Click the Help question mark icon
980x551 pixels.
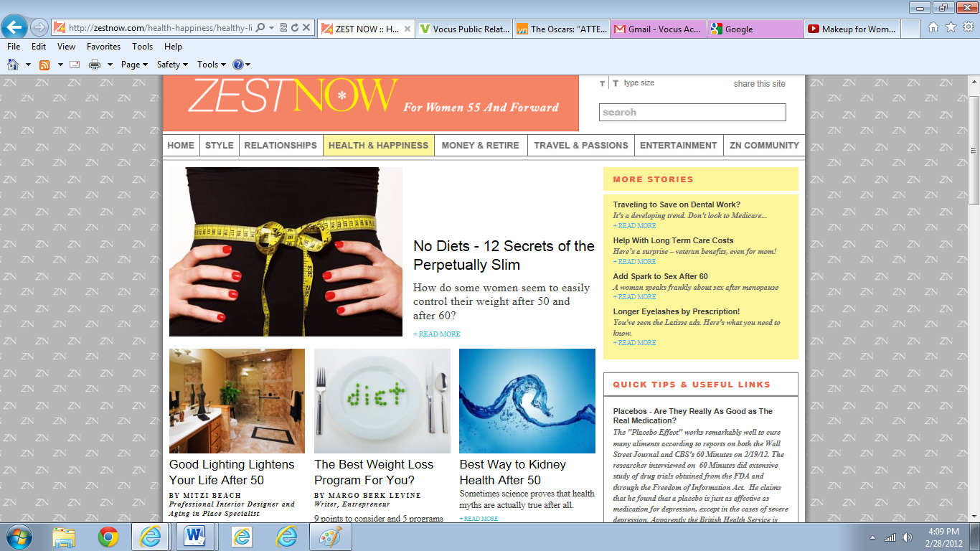click(x=237, y=65)
